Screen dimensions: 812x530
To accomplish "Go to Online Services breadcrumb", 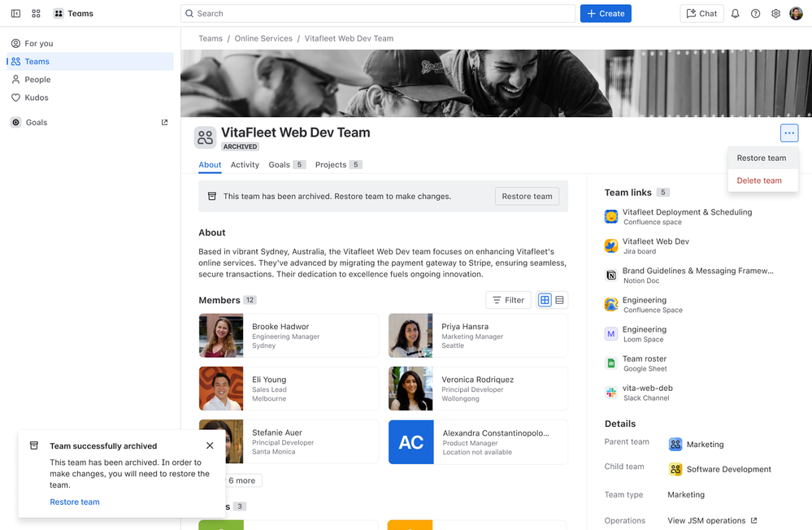I will (263, 38).
